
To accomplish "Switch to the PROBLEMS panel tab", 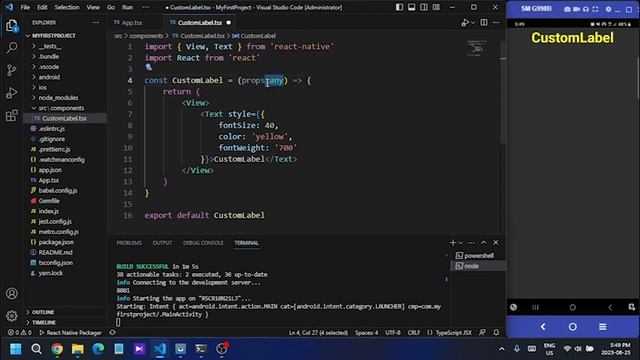I will (129, 243).
